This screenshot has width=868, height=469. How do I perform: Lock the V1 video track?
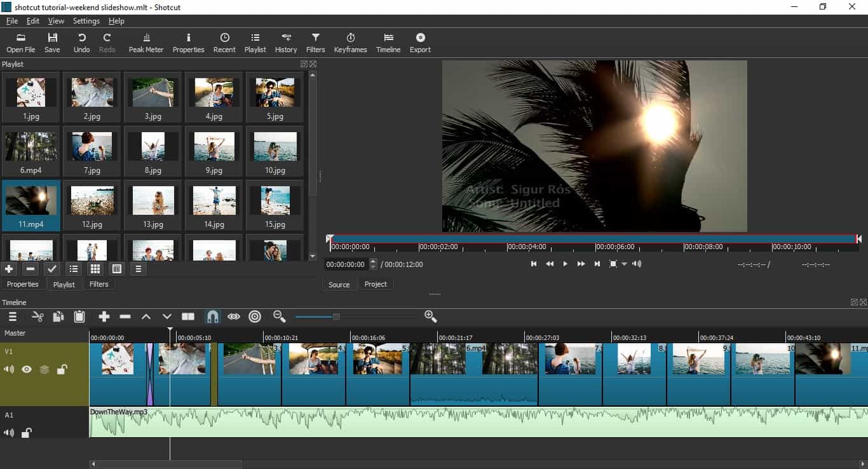tap(62, 369)
